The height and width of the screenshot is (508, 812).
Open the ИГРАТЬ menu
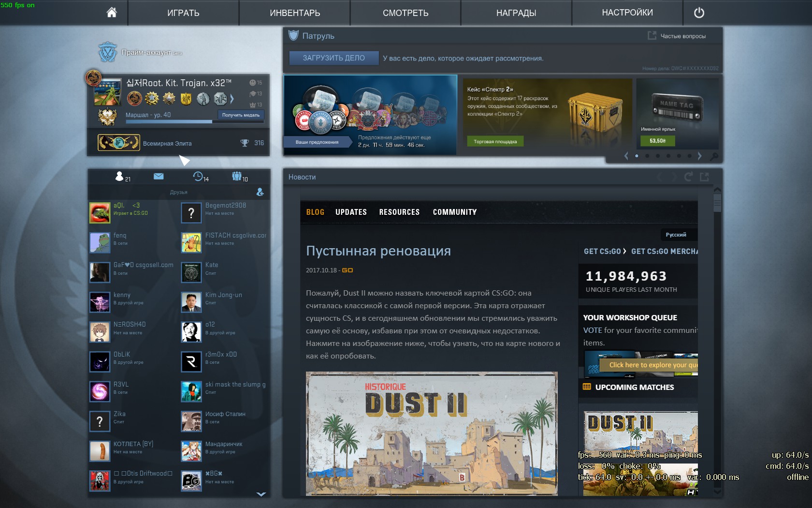tap(183, 13)
